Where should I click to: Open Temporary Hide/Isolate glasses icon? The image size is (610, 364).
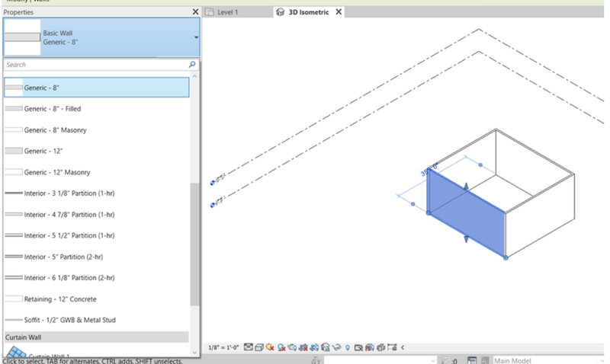coord(336,347)
